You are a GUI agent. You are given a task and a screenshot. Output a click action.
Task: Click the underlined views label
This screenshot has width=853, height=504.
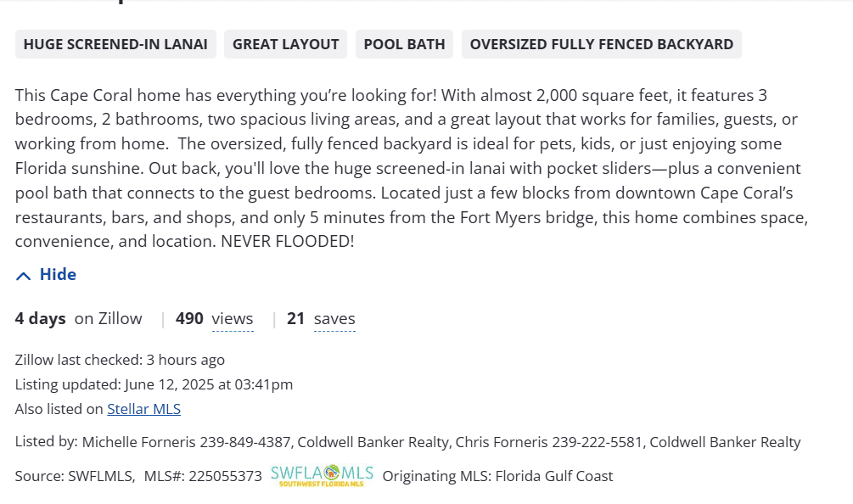233,319
